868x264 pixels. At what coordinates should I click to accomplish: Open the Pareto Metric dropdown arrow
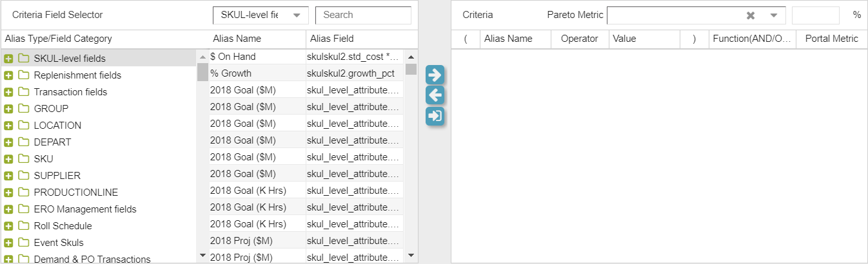point(774,15)
